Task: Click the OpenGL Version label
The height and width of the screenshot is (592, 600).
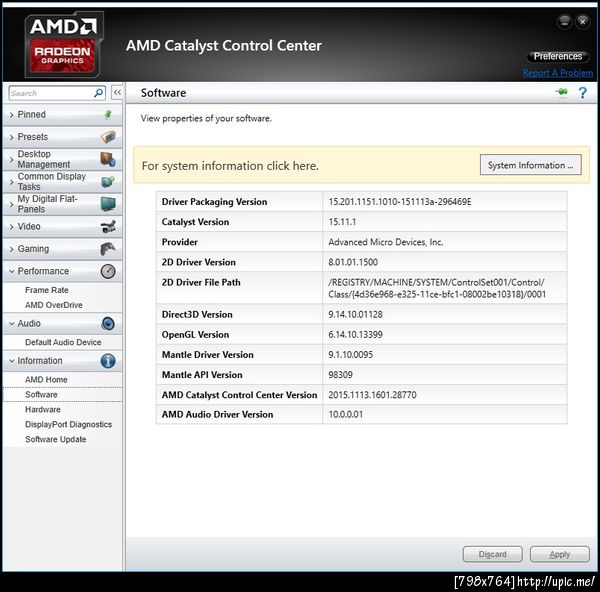Action: pos(195,334)
